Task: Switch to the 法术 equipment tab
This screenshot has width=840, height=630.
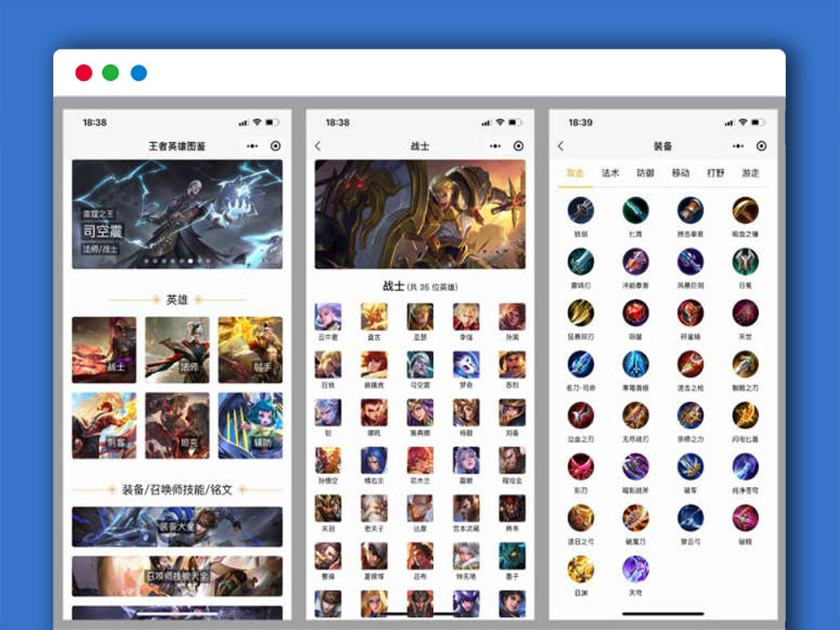Action: tap(610, 173)
